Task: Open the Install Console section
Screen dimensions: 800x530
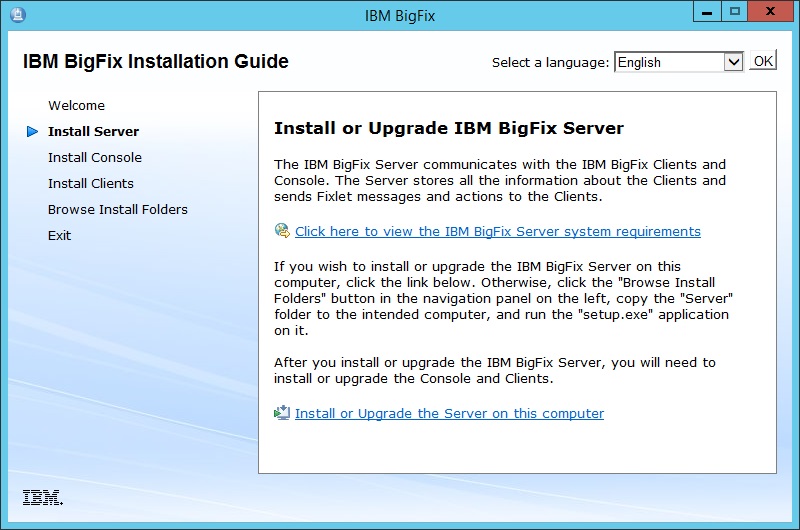Action: (95, 157)
